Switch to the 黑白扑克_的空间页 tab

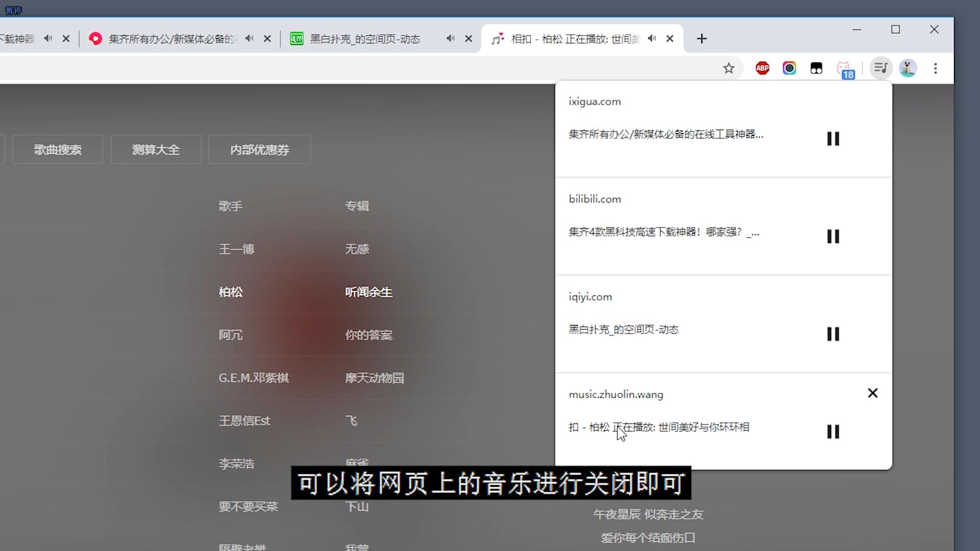pos(365,38)
